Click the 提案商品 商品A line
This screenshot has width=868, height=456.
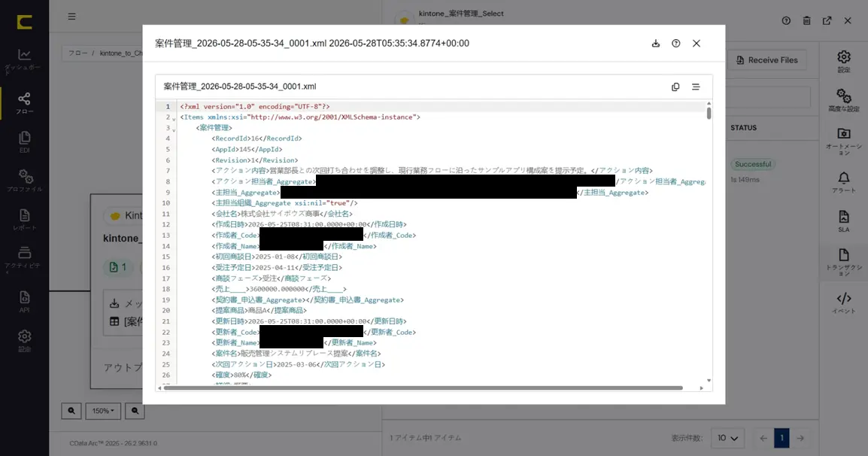[259, 310]
